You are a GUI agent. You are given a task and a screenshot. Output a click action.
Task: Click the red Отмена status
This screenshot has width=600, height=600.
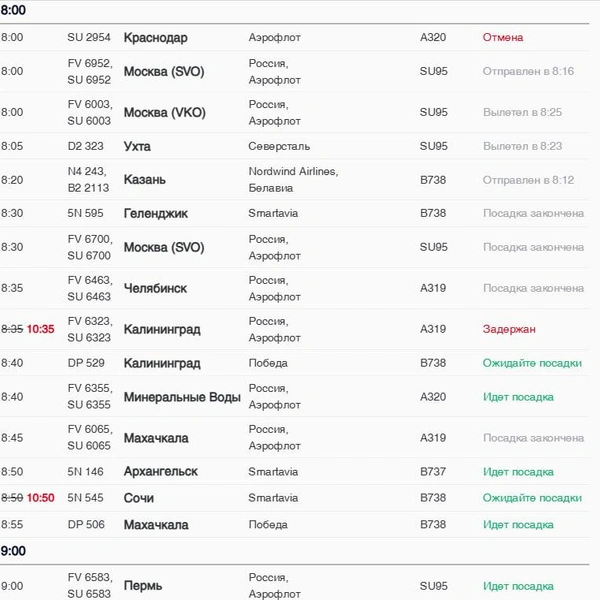pos(503,38)
